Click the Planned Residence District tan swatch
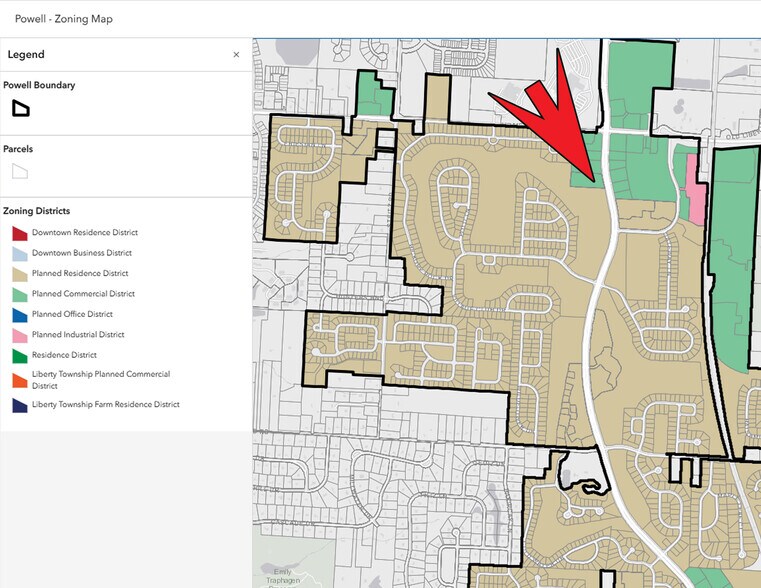 (19, 274)
